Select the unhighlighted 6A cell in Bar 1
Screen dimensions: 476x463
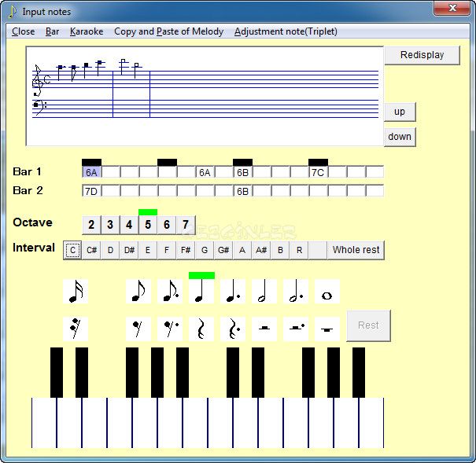pos(205,172)
